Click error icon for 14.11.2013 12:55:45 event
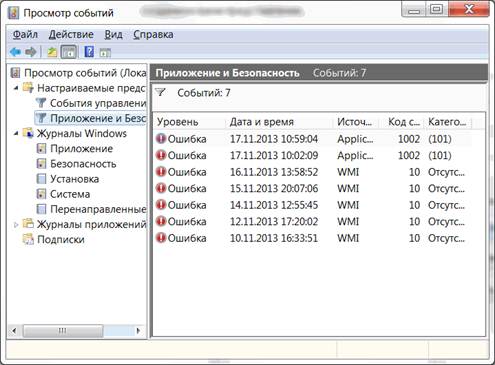This screenshot has width=495, height=365. tap(161, 205)
